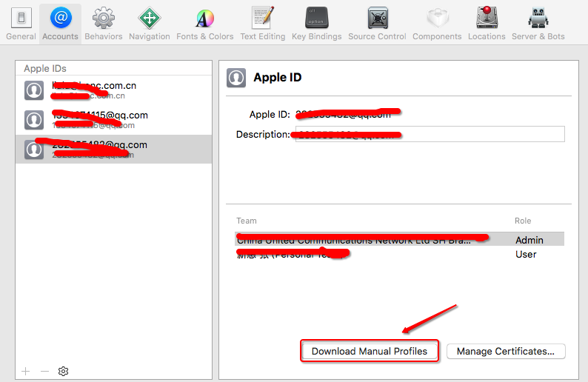Click the Source Control tab label
This screenshot has height=382, width=588.
tap(377, 36)
